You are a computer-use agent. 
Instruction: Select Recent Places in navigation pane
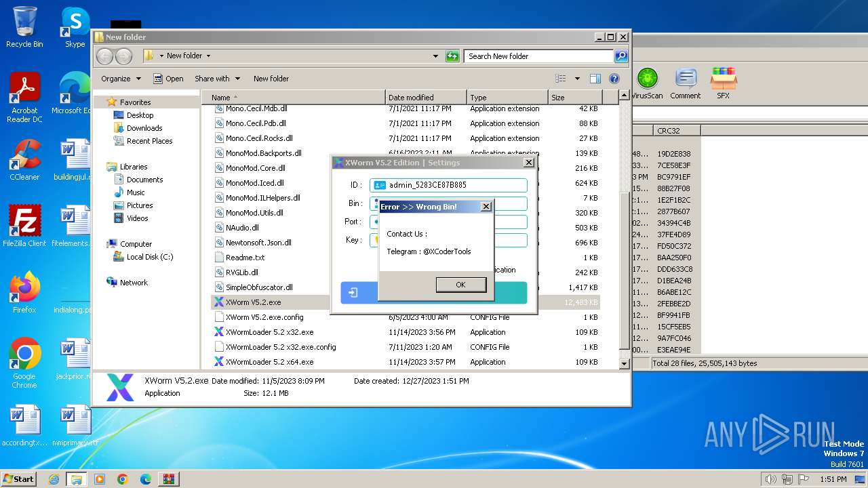point(149,141)
